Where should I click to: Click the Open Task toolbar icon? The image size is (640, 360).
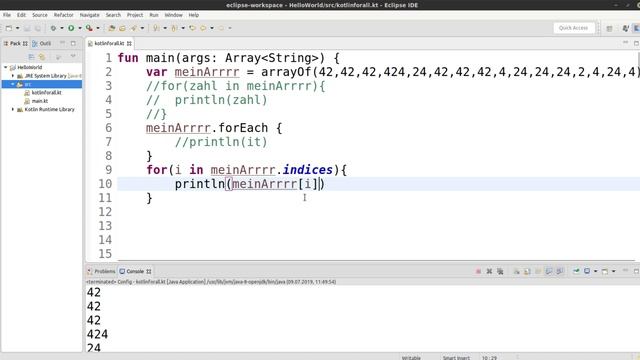[122, 28]
